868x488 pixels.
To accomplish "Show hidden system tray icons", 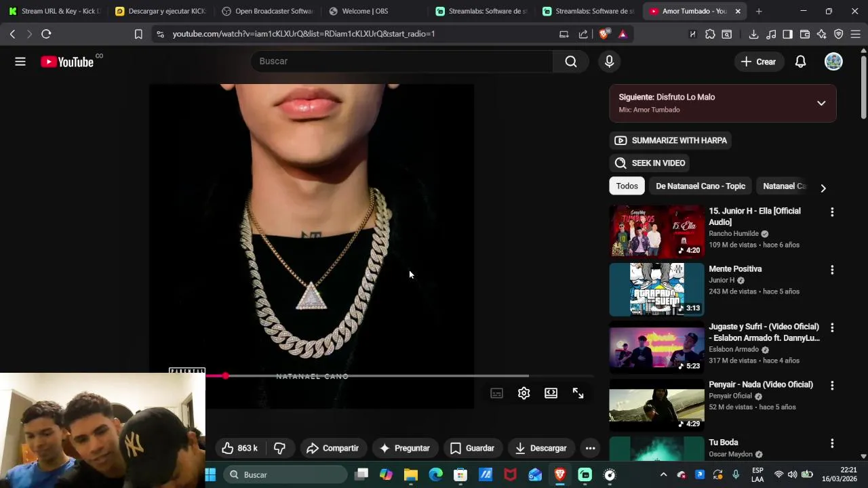I will click(x=663, y=474).
